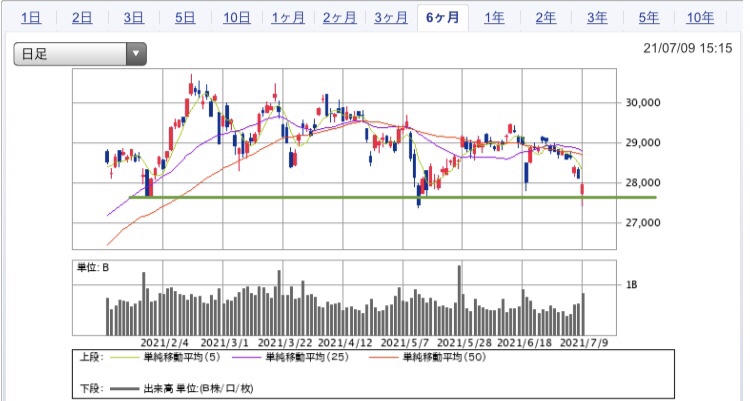Select the 3ヶ月 range tab
The width and height of the screenshot is (750, 401).
391,18
